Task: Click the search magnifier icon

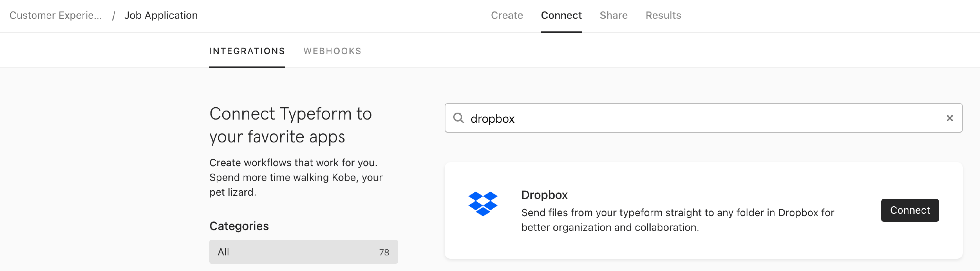Action: (x=458, y=118)
